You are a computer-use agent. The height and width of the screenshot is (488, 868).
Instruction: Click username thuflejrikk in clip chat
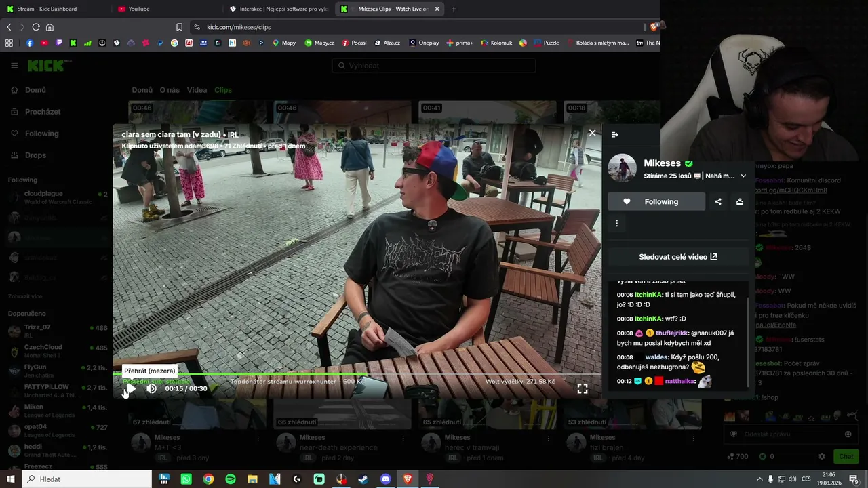[672, 333]
